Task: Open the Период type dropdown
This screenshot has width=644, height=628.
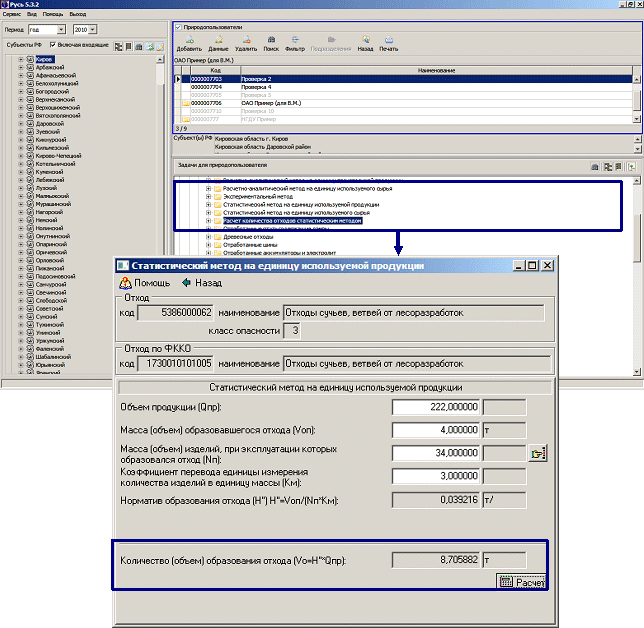Action: [61, 30]
